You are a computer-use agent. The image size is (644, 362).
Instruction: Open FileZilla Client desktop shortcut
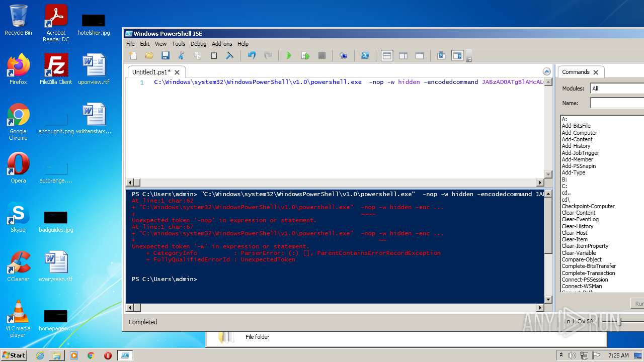point(56,69)
